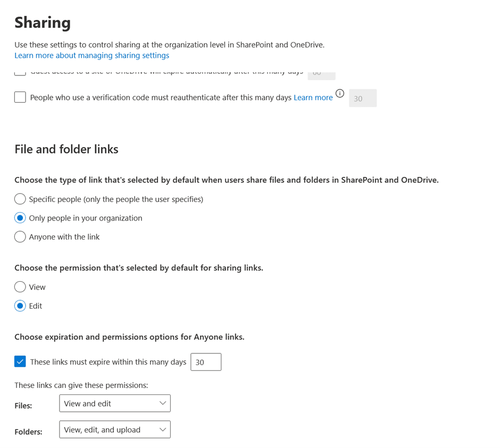
Task: Click the 'File and folder links' section heading
Action: pyautogui.click(x=66, y=149)
